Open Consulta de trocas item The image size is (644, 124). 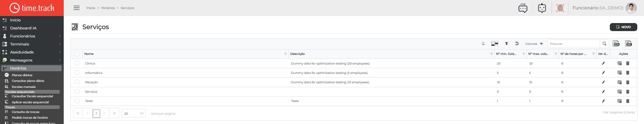point(25,112)
